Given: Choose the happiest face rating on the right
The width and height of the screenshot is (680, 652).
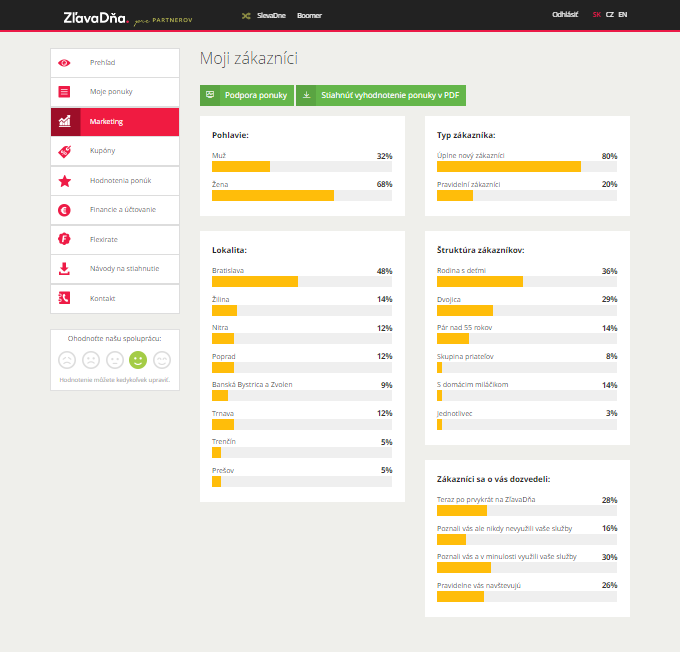Looking at the screenshot, I should [x=162, y=359].
